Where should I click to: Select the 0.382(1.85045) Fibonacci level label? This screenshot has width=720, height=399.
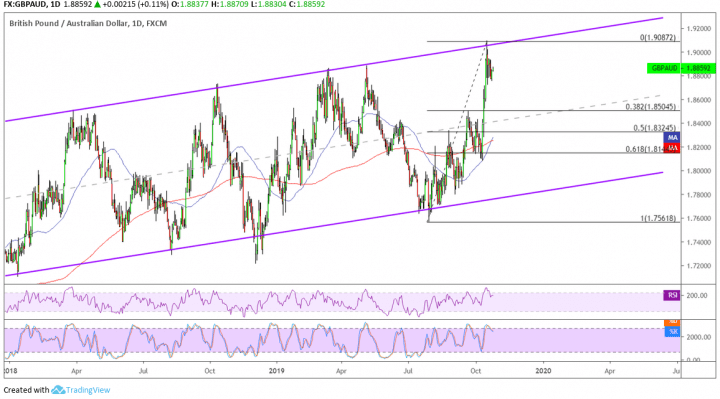pyautogui.click(x=650, y=107)
